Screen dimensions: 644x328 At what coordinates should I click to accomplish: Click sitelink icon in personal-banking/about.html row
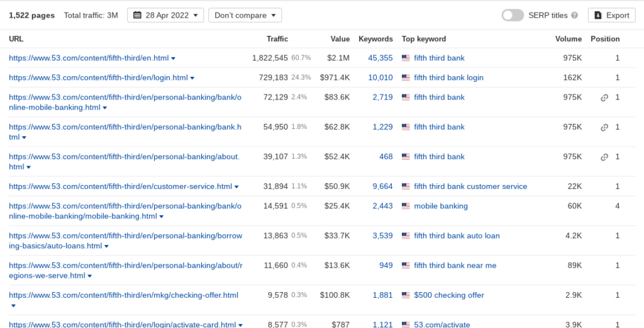[604, 157]
